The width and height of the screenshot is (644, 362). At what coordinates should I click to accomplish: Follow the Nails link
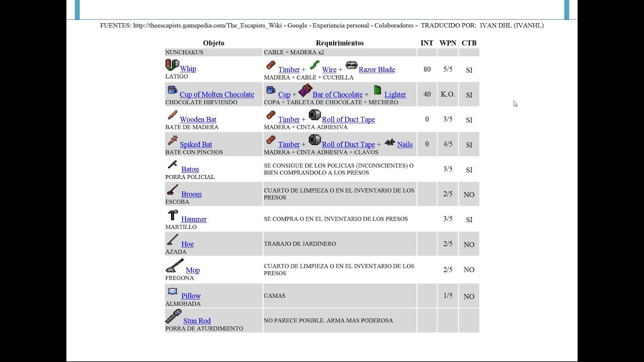[x=405, y=145]
